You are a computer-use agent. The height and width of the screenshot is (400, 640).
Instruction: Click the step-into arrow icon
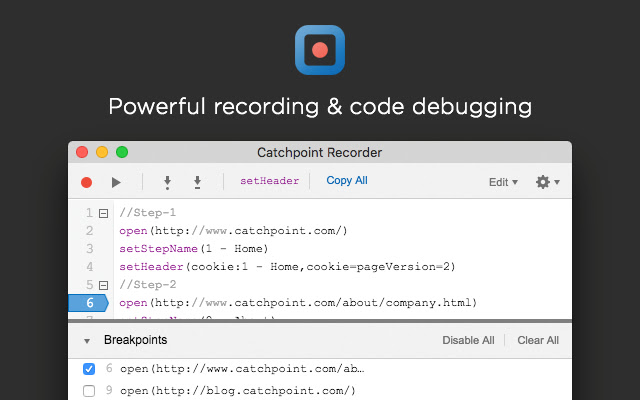(167, 182)
